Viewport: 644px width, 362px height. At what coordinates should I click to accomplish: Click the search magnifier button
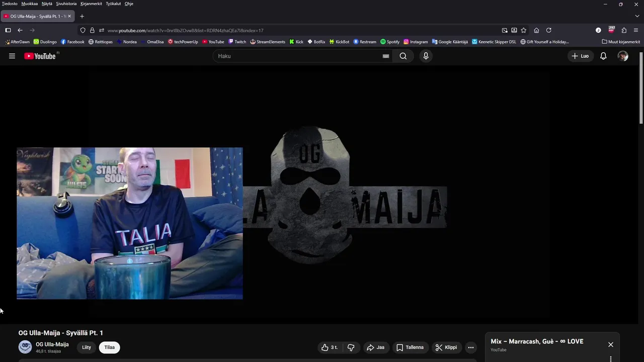(x=403, y=56)
